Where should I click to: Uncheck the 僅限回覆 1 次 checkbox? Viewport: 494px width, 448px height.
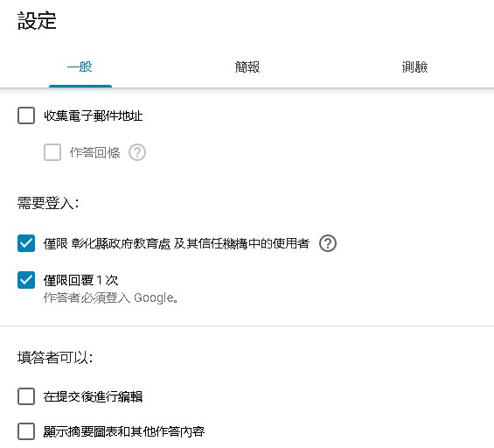pyautogui.click(x=26, y=280)
